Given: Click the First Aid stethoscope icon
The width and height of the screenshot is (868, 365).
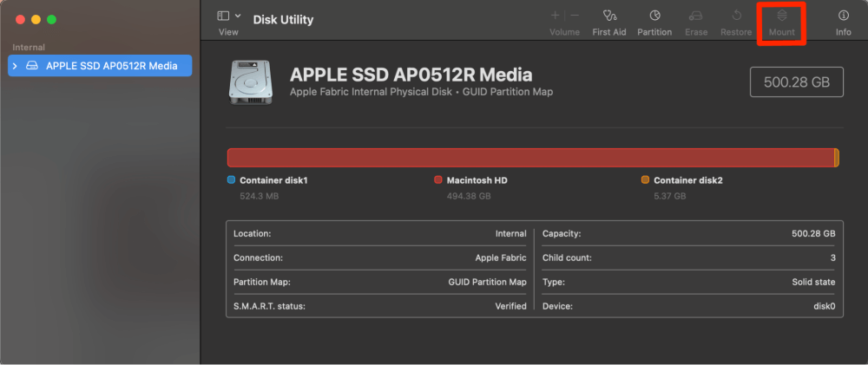Looking at the screenshot, I should click(608, 16).
